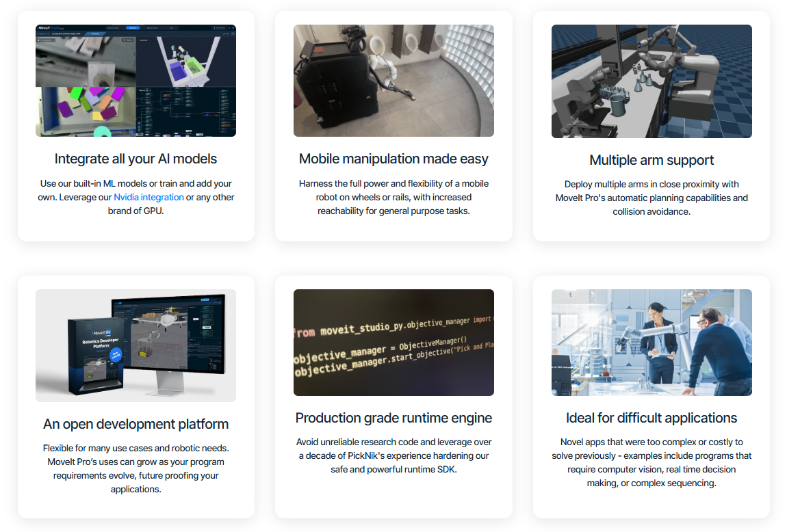Click the mobile robot photo thumbnail
Image resolution: width=787 pixels, height=532 pixels.
click(393, 81)
